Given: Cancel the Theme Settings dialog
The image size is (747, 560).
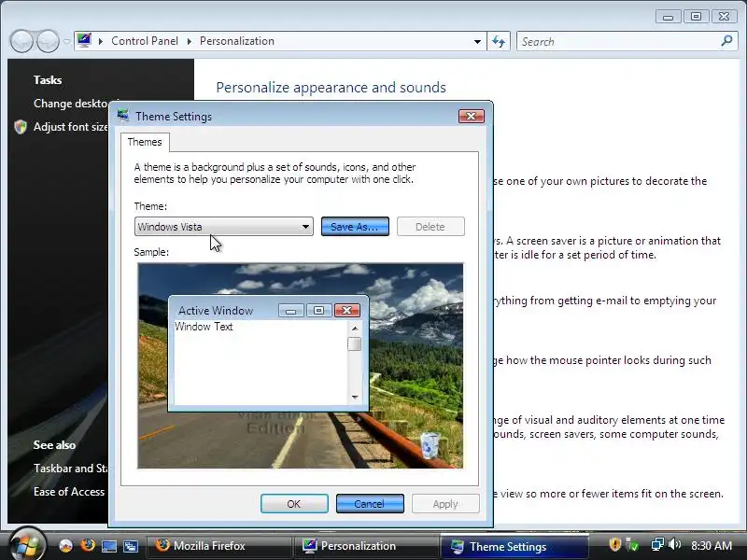Looking at the screenshot, I should 370,504.
